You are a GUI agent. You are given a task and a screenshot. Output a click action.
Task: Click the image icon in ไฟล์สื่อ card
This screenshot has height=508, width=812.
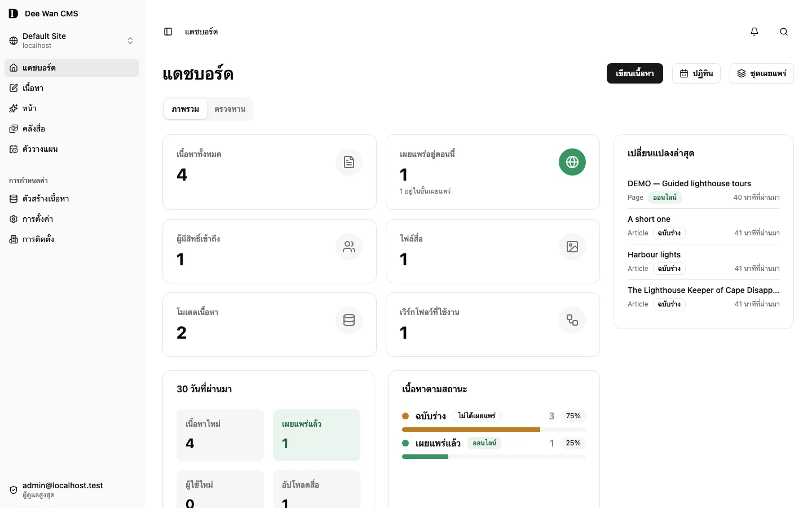(572, 247)
